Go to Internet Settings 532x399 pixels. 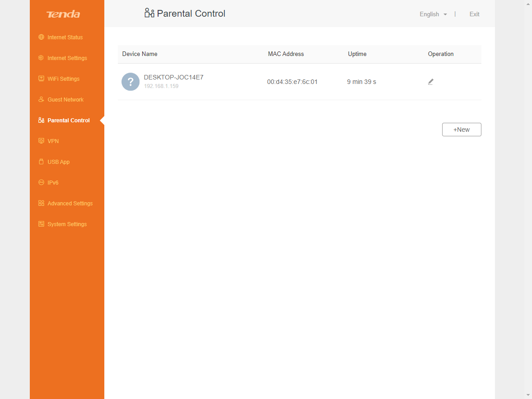(x=67, y=58)
